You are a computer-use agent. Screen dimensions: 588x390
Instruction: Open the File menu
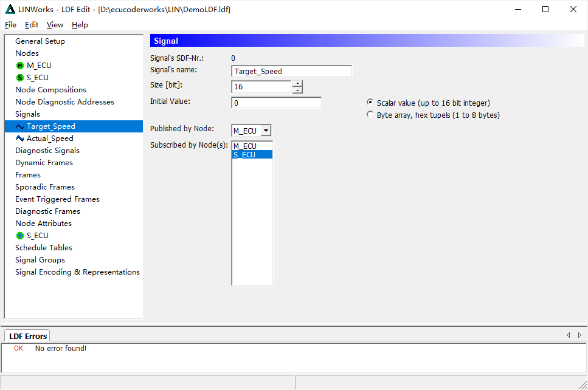tap(10, 25)
